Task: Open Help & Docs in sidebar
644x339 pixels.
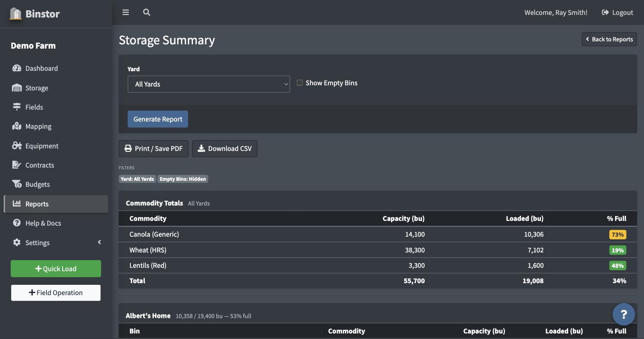Action: (56, 223)
